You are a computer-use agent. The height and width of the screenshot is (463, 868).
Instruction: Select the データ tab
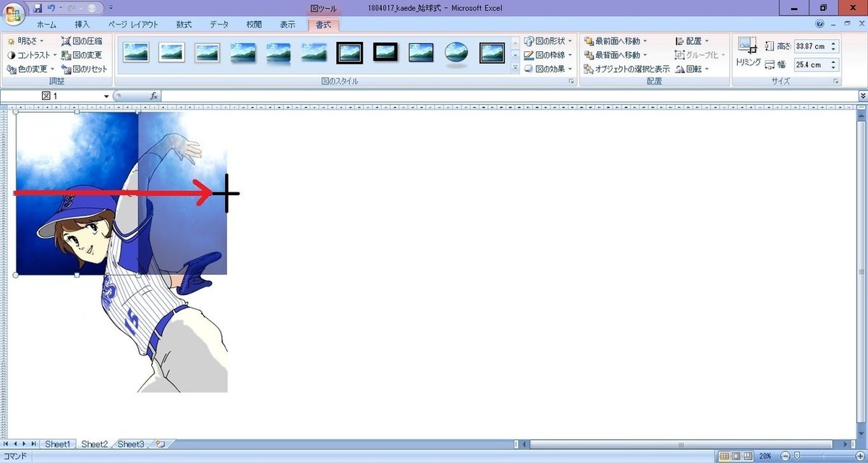219,25
